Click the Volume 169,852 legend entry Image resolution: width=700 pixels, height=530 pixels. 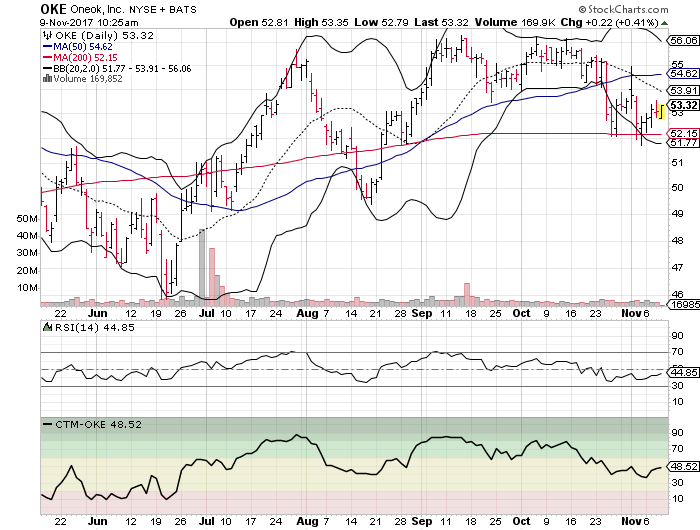pos(83,79)
